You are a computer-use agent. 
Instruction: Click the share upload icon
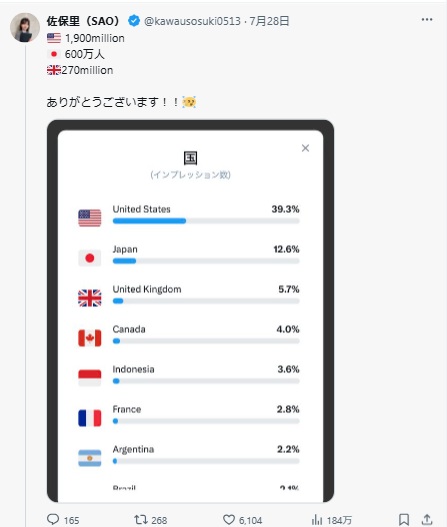click(427, 520)
